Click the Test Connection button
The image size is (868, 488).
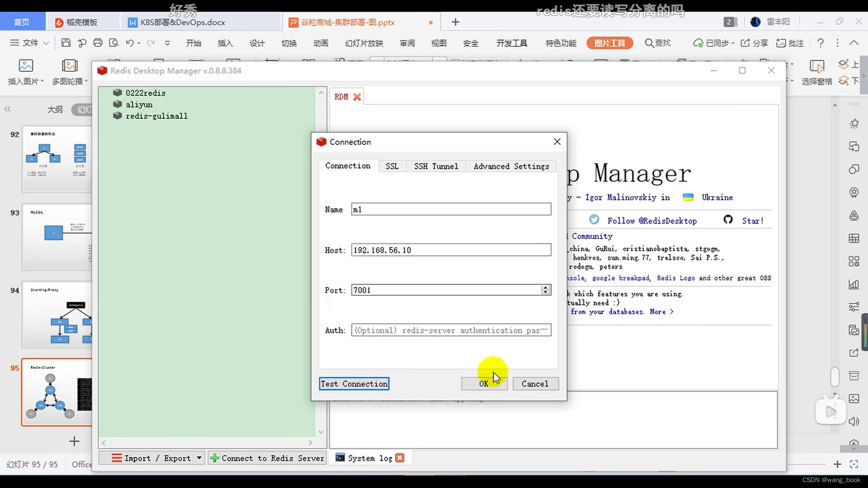click(x=354, y=384)
